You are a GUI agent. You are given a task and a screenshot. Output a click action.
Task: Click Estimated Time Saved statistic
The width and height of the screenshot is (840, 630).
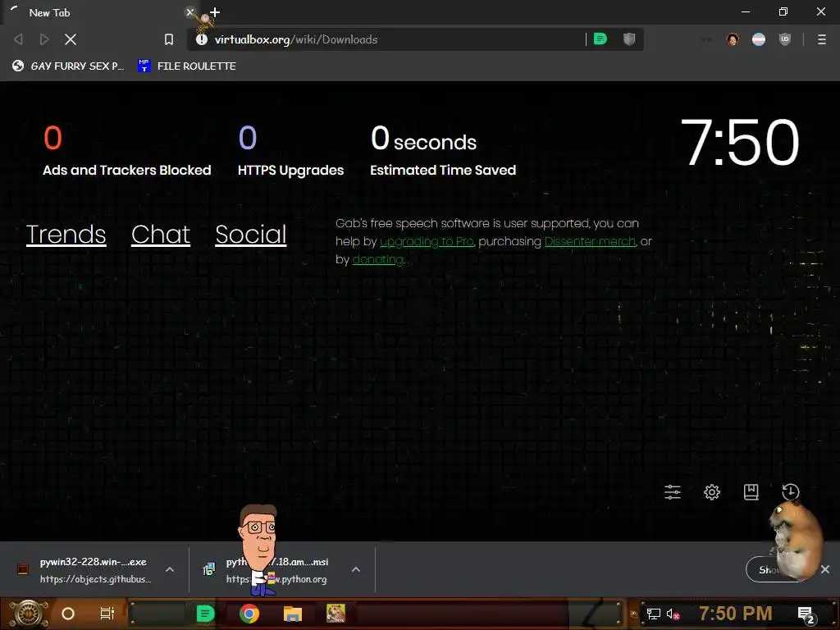(x=443, y=151)
